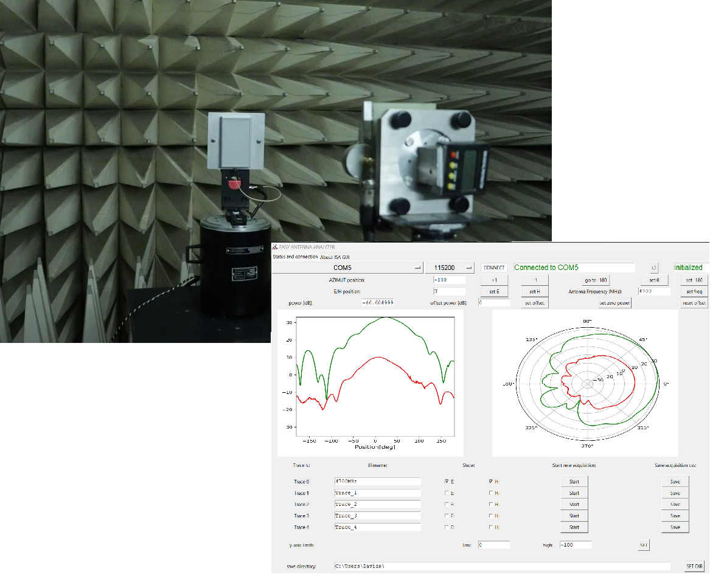The image size is (724, 588).
Task: Click the y-axis low limit field
Action: 494,545
